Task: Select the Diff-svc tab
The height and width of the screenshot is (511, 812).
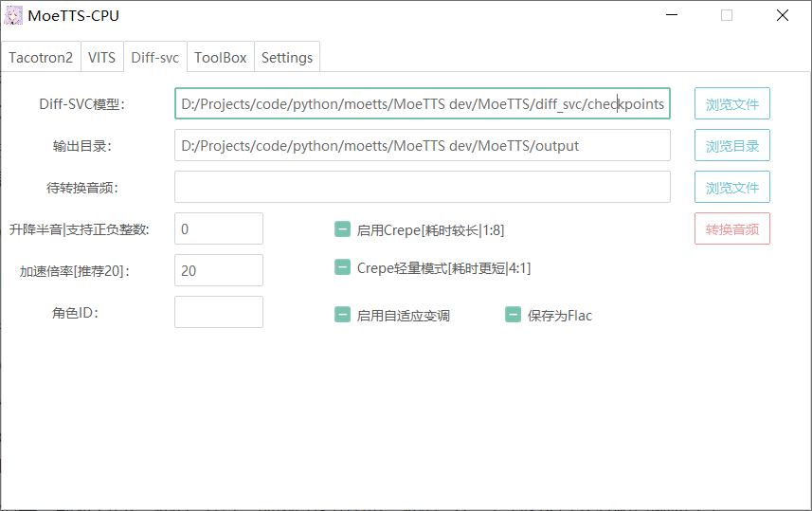Action: pos(154,57)
